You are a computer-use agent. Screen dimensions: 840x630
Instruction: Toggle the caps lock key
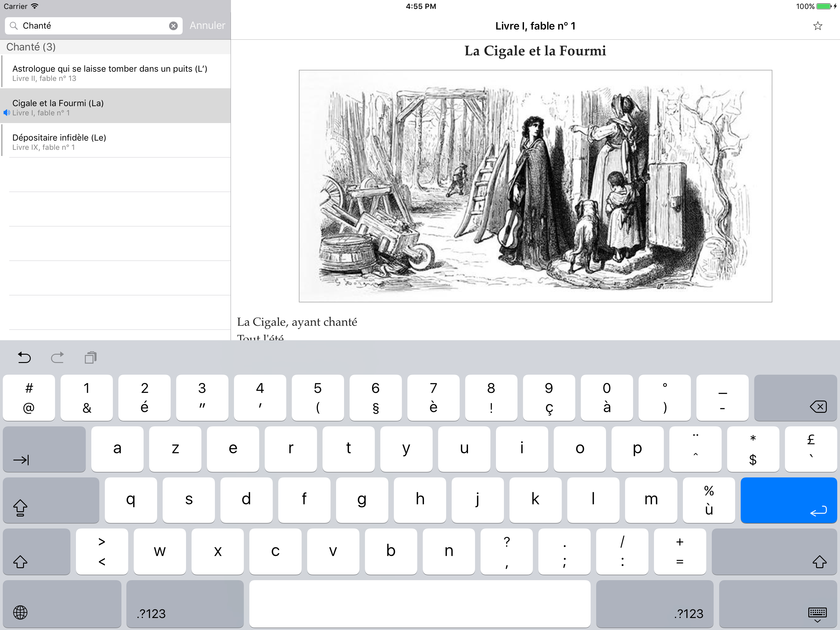(51, 500)
